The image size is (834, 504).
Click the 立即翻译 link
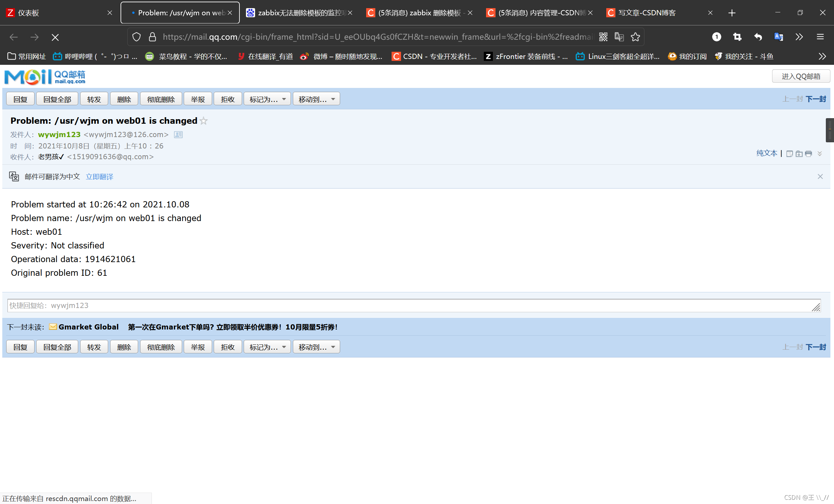pyautogui.click(x=99, y=176)
